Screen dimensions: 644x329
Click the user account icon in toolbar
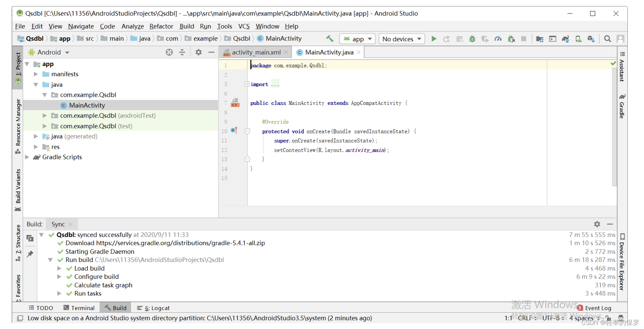(620, 39)
